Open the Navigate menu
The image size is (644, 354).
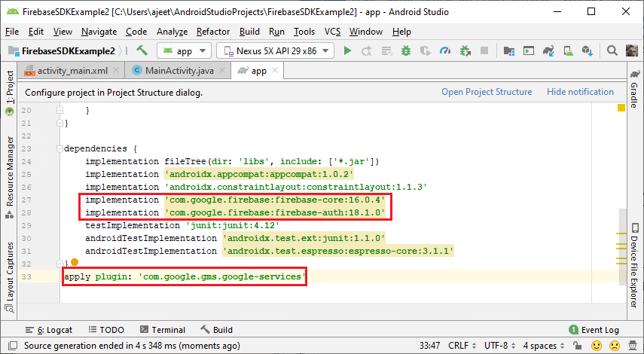(99, 32)
